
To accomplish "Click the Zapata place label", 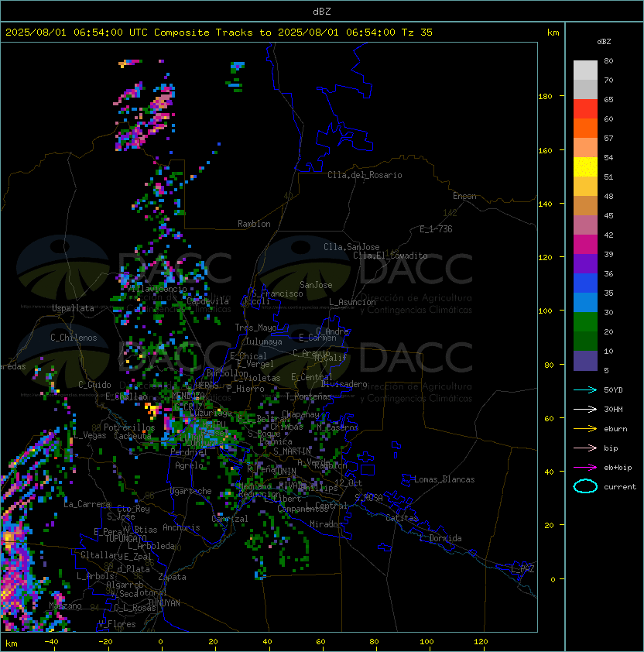I will point(172,577).
